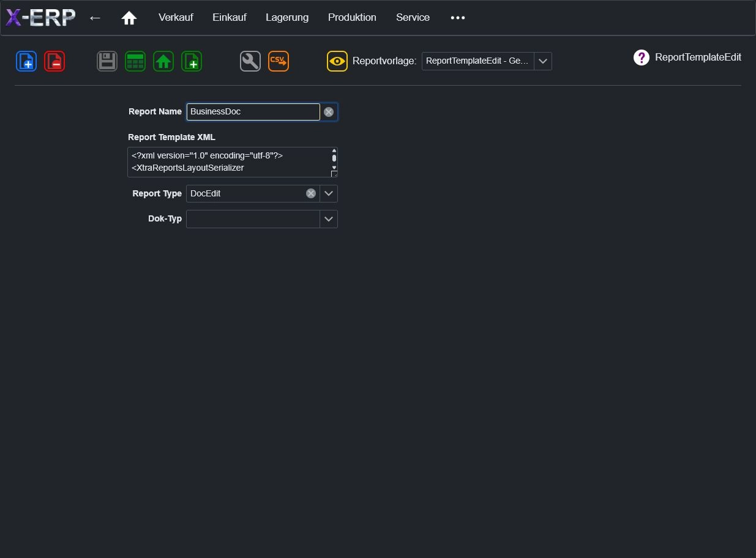Clear the Report Name field

click(x=329, y=112)
